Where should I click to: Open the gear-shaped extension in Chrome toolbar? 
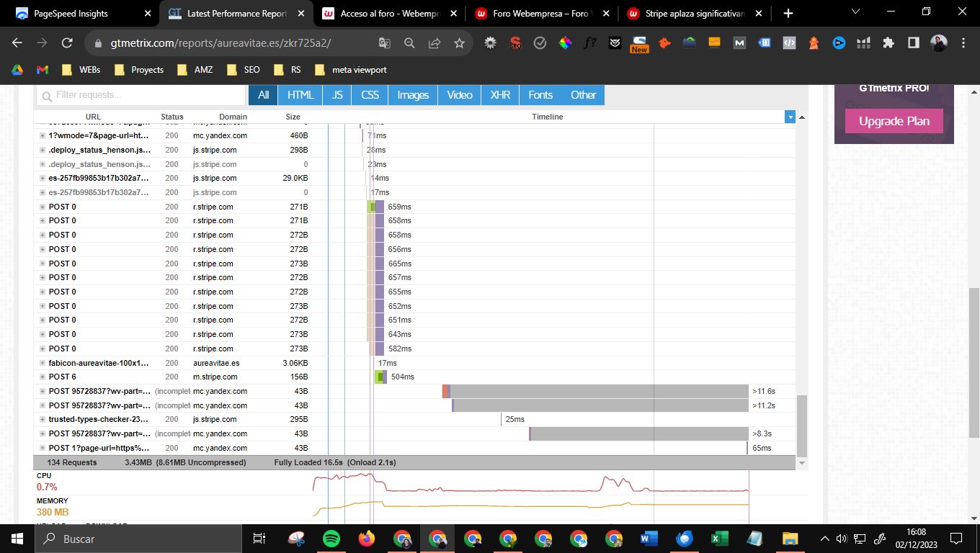click(490, 43)
